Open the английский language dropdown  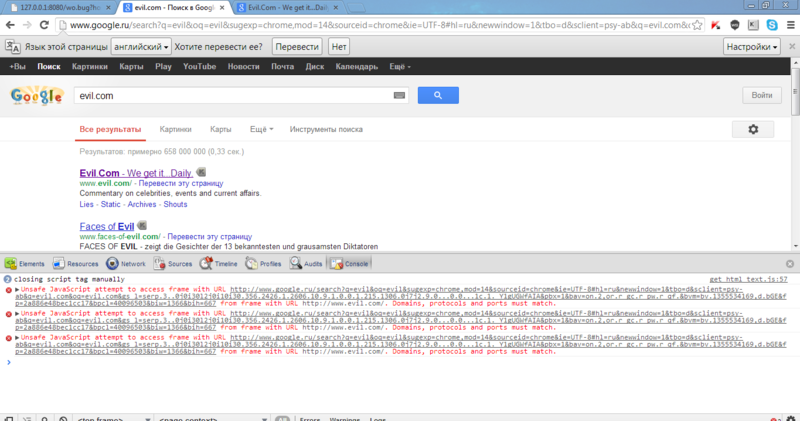click(141, 47)
